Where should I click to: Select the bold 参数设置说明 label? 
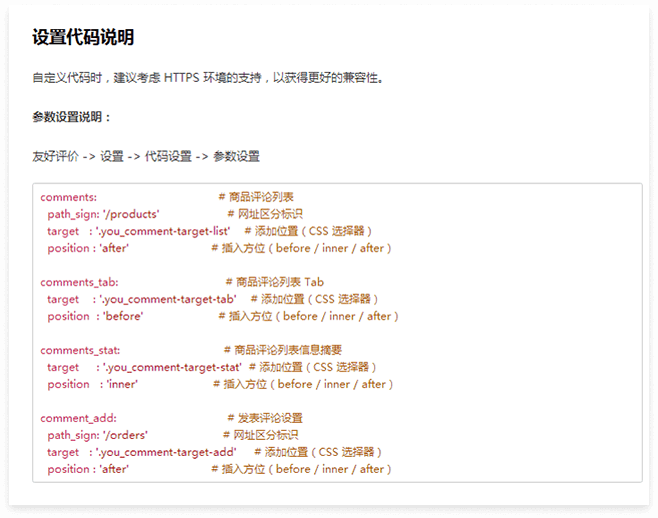(72, 117)
